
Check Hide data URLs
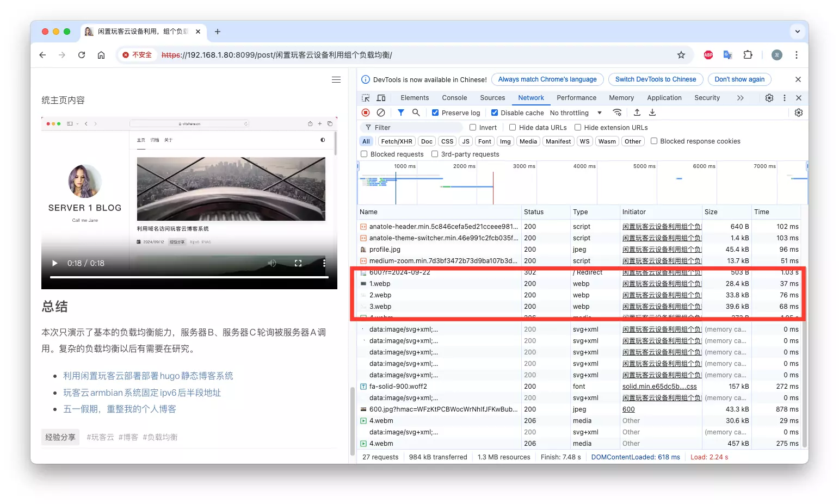513,127
